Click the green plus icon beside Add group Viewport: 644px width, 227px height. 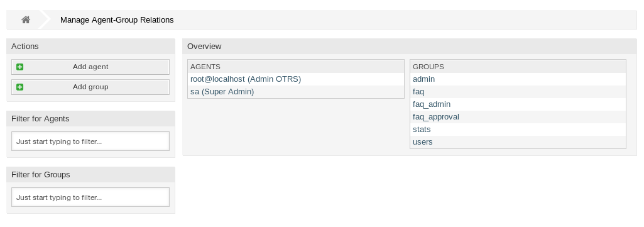point(19,87)
